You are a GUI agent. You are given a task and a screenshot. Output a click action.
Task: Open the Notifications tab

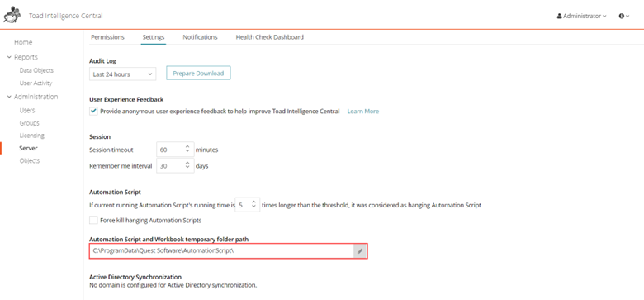[x=200, y=37]
